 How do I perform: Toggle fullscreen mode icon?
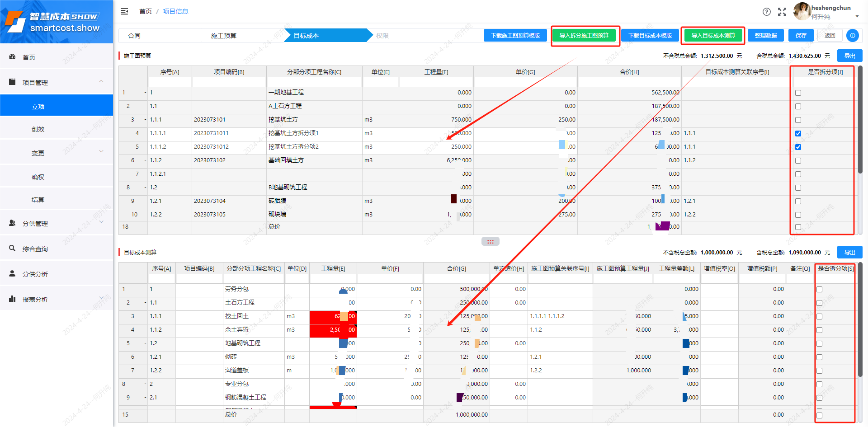click(782, 12)
